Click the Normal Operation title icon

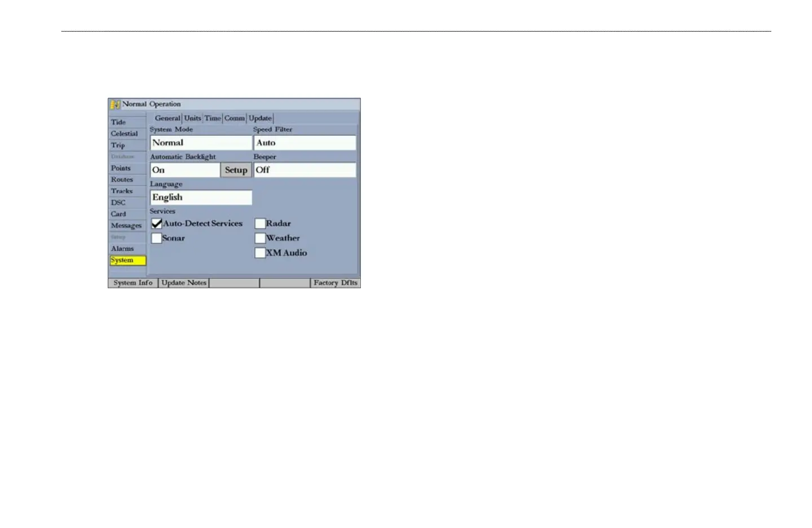point(115,104)
